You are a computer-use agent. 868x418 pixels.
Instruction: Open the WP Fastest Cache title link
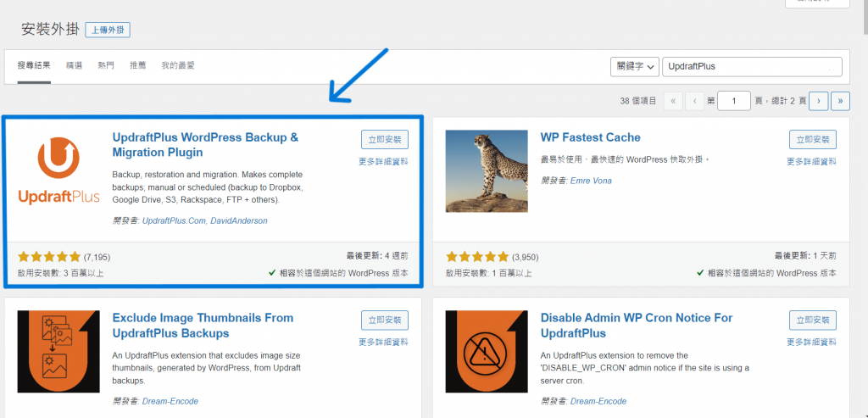pyautogui.click(x=590, y=137)
